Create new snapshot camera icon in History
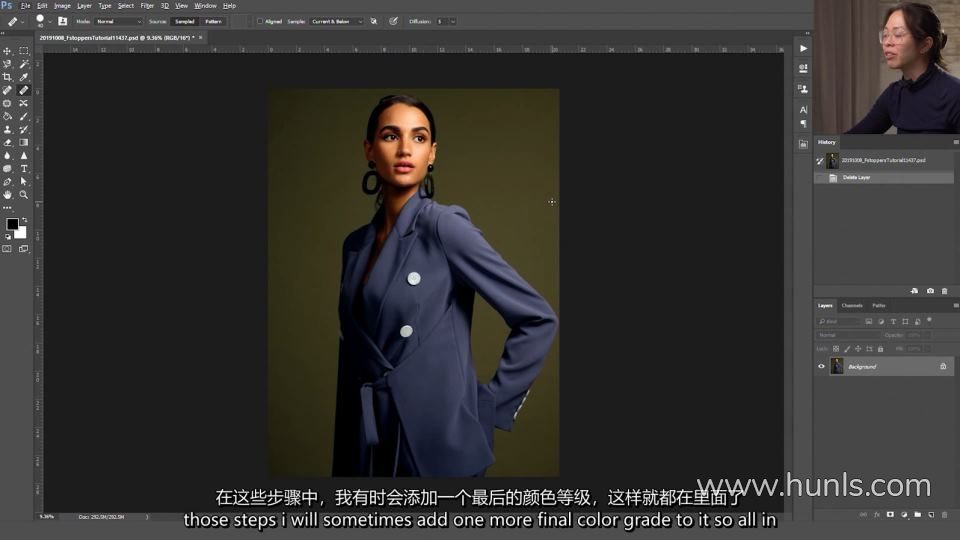 930,291
